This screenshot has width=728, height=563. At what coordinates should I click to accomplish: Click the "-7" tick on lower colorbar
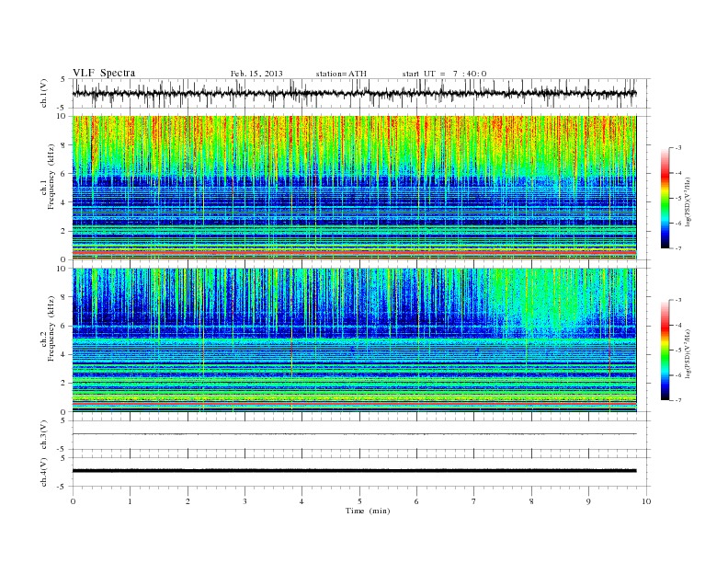pos(677,400)
